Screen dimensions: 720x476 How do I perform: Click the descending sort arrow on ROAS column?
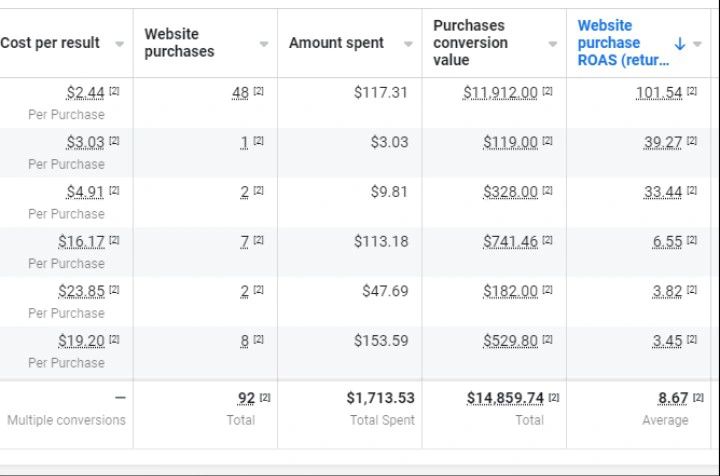tap(680, 44)
